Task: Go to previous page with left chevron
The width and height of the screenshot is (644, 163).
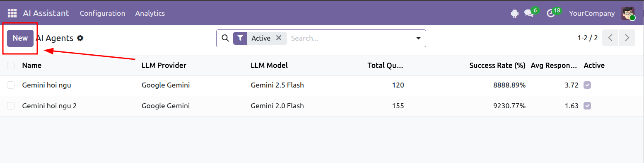Action: [x=610, y=38]
